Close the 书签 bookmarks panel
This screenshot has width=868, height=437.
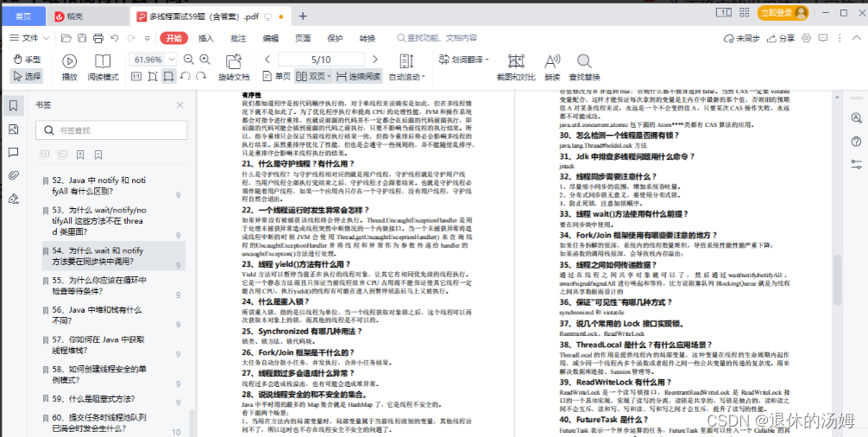pyautogui.click(x=179, y=105)
